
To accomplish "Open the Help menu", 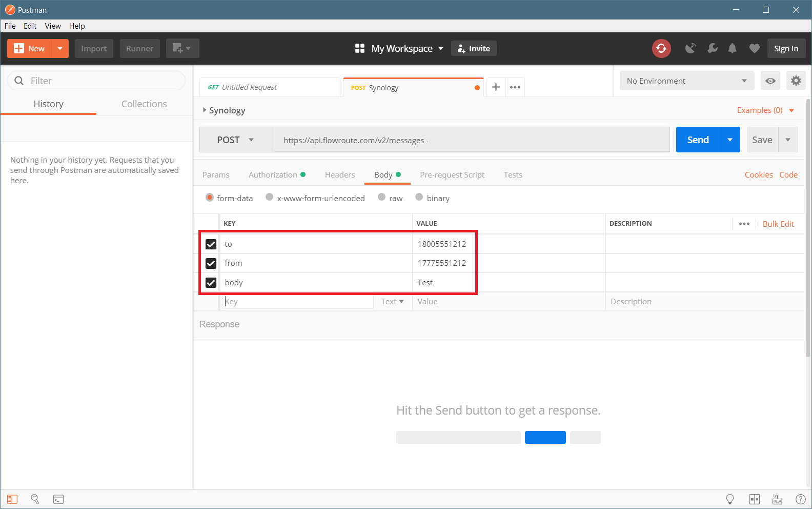I will pyautogui.click(x=77, y=26).
